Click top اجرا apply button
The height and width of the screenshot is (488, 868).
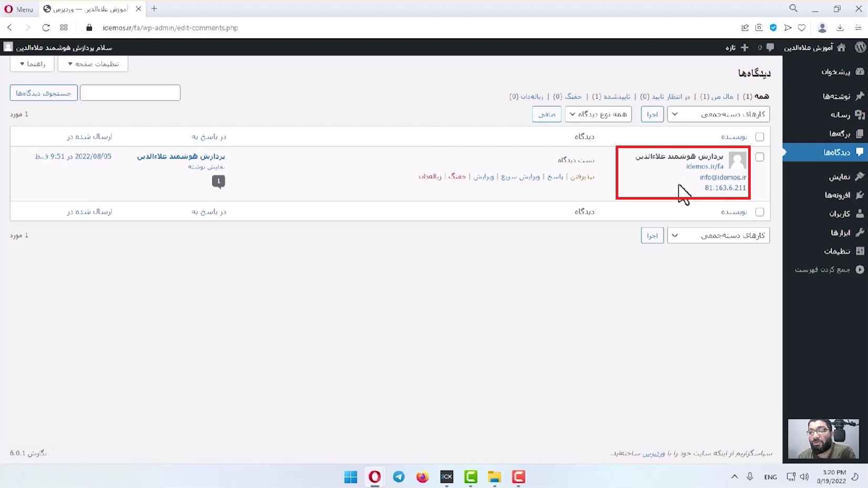pyautogui.click(x=652, y=114)
